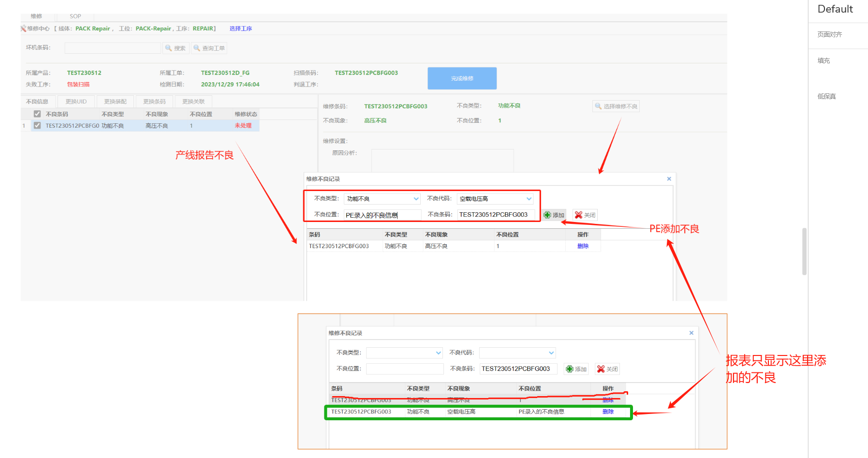Click the 查询工单 search icon button

(197, 48)
